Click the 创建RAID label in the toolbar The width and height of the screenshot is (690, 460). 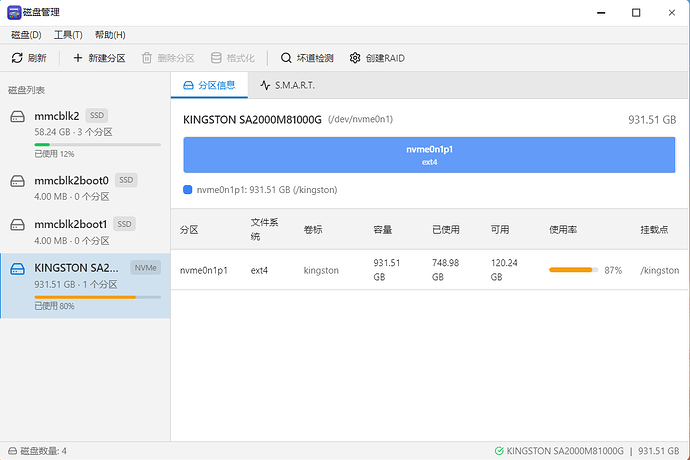pyautogui.click(x=385, y=58)
